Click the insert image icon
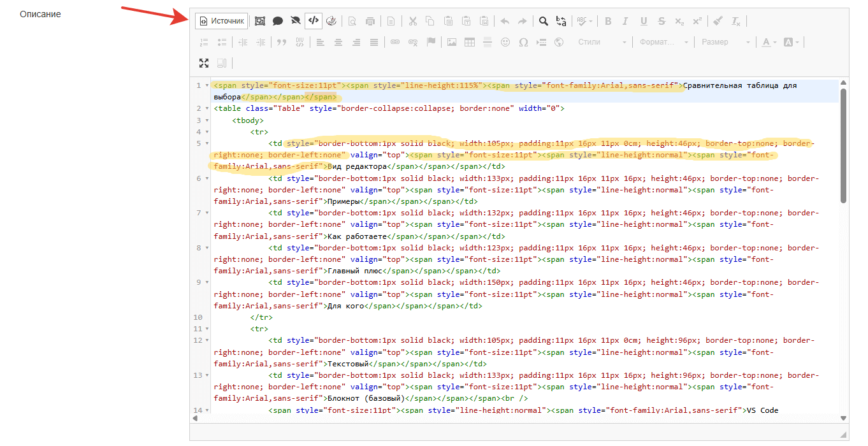Image resolution: width=868 pixels, height=446 pixels. coord(452,43)
